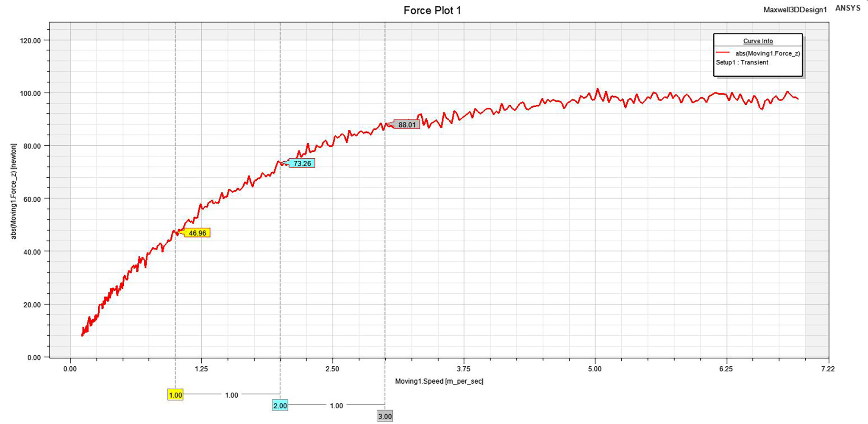Select the gray 3.00 X marker tag
This screenshot has height=424, width=868.
pos(385,416)
